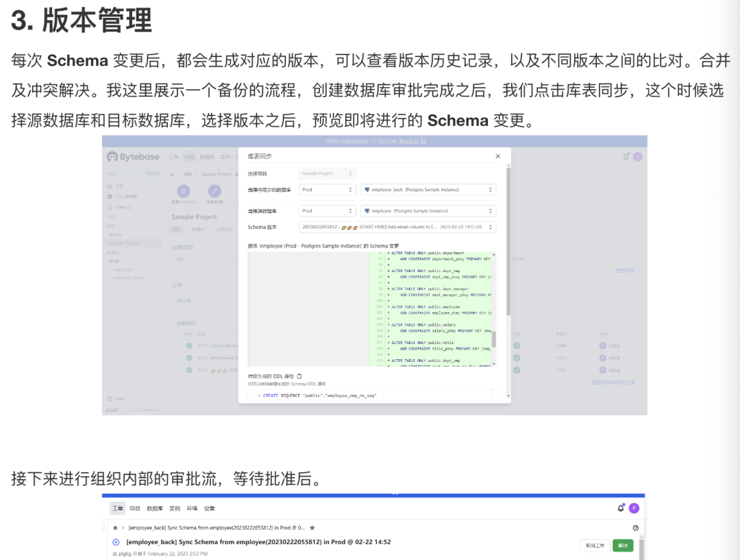Click the blue status circle beside the issue title

tap(116, 542)
